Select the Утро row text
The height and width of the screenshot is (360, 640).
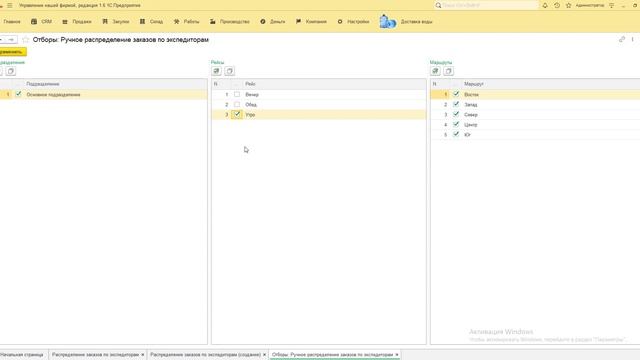(x=250, y=115)
